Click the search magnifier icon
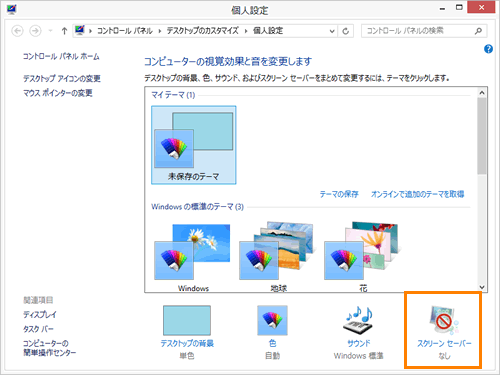This screenshot has width=500, height=375. pos(478,31)
